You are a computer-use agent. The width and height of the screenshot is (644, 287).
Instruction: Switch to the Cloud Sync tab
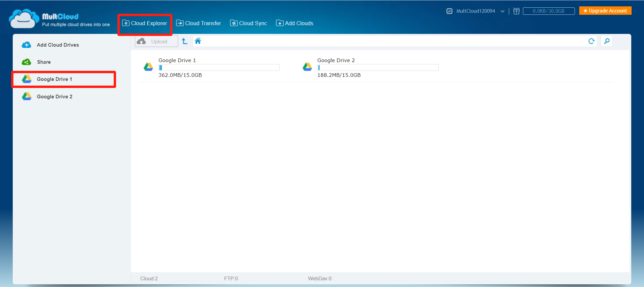[249, 23]
